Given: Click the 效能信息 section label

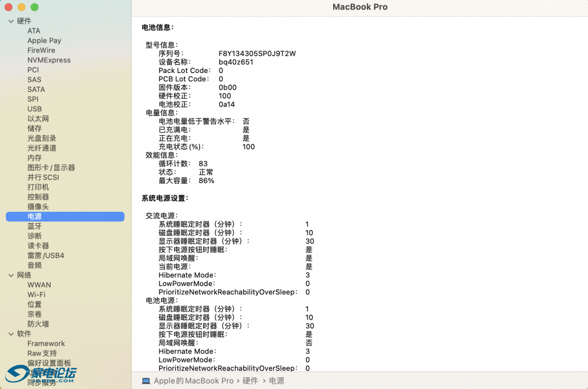Looking at the screenshot, I should click(x=162, y=155).
